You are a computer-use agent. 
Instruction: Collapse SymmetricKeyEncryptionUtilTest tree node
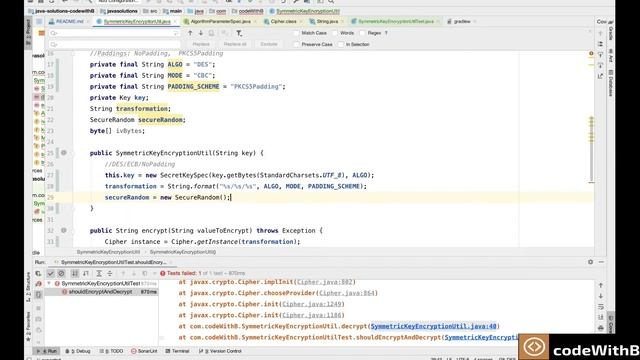pyautogui.click(x=49, y=283)
